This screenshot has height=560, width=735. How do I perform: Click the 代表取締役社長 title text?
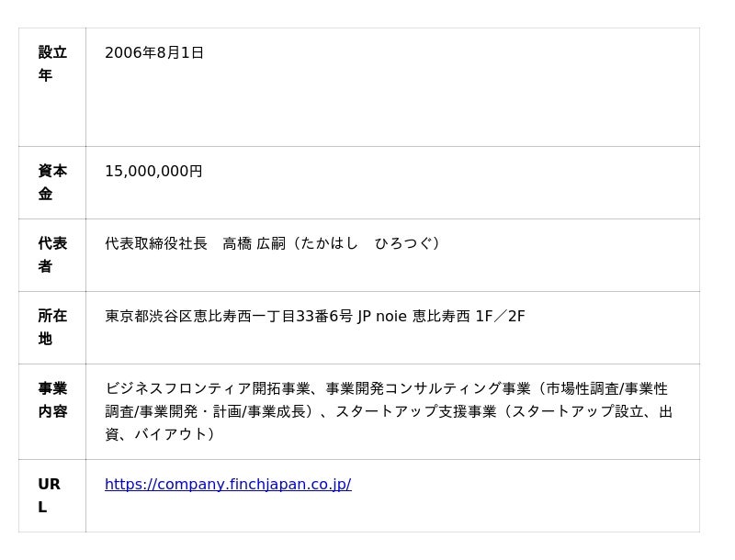(x=156, y=244)
